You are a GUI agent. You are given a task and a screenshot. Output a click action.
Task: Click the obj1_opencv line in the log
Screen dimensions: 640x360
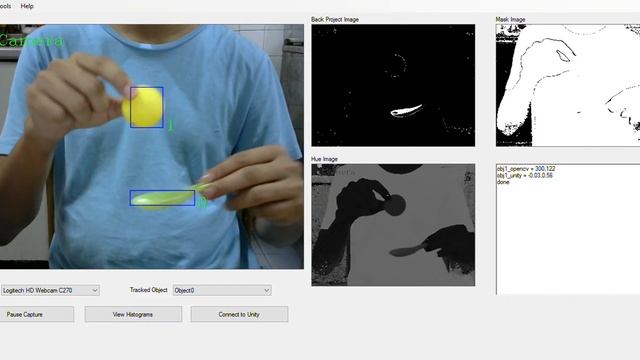click(526, 169)
